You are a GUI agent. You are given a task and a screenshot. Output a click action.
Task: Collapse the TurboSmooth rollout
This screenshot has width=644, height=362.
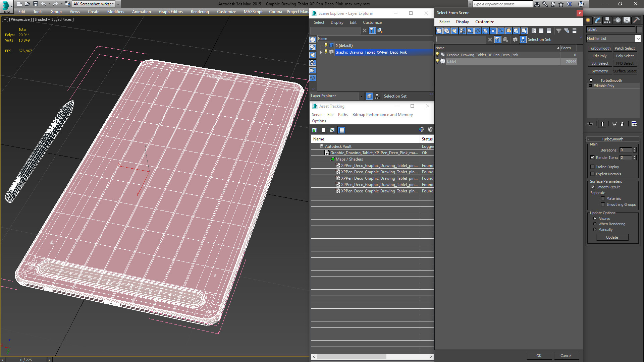pos(588,139)
